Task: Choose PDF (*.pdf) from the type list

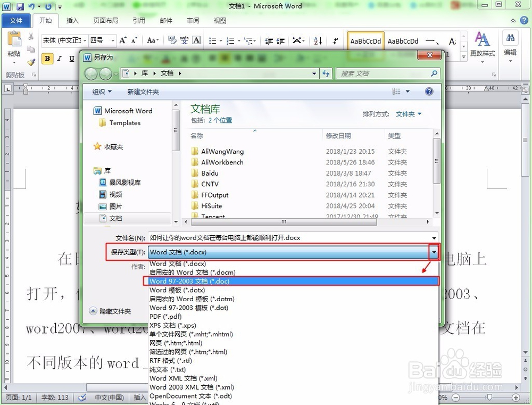Action: (294, 317)
